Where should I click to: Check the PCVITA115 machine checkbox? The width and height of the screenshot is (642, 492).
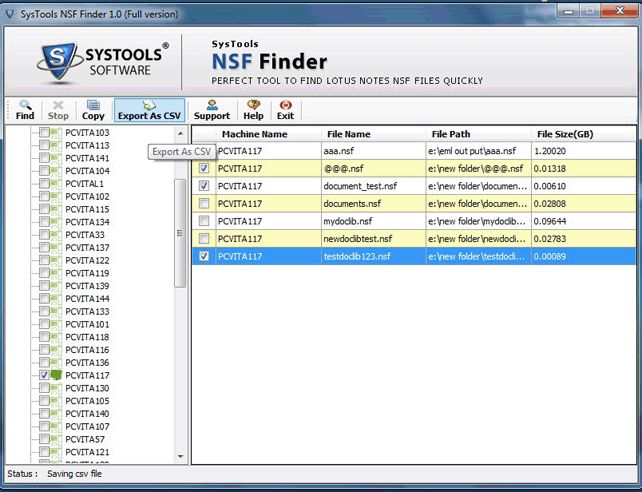(44, 209)
